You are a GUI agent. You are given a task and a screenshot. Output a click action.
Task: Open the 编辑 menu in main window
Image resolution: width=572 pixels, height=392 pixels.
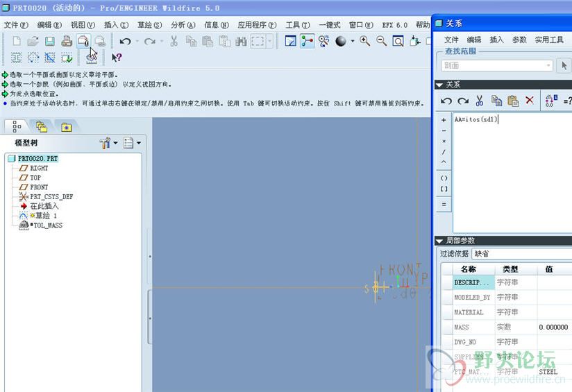point(49,25)
